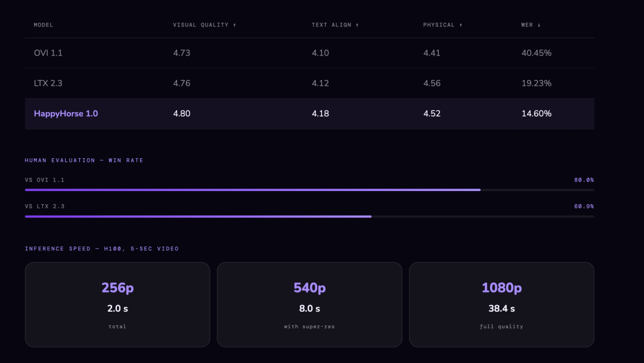This screenshot has width=644, height=363.
Task: Select the 540p with super-res card
Action: tap(309, 304)
